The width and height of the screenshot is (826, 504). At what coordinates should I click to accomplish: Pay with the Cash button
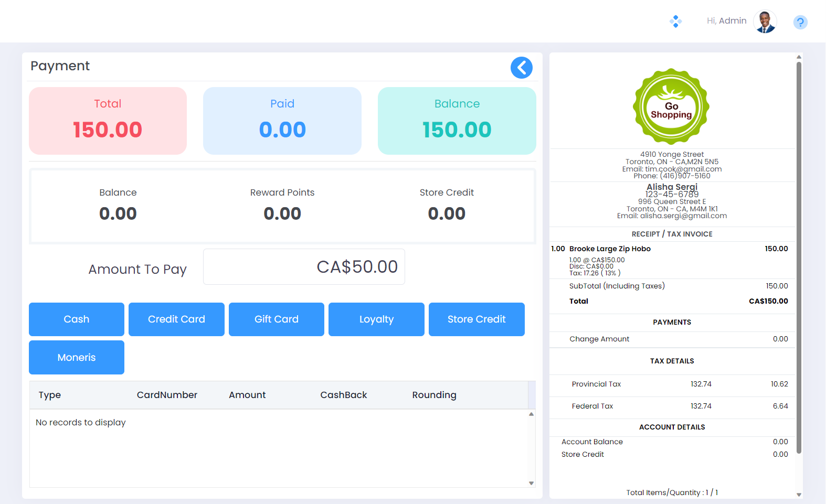[x=77, y=319]
